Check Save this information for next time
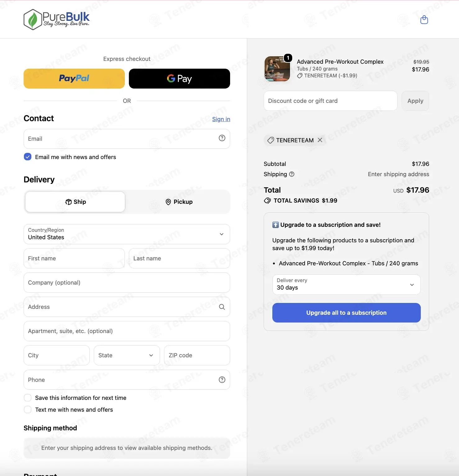The height and width of the screenshot is (476, 459). [28, 398]
